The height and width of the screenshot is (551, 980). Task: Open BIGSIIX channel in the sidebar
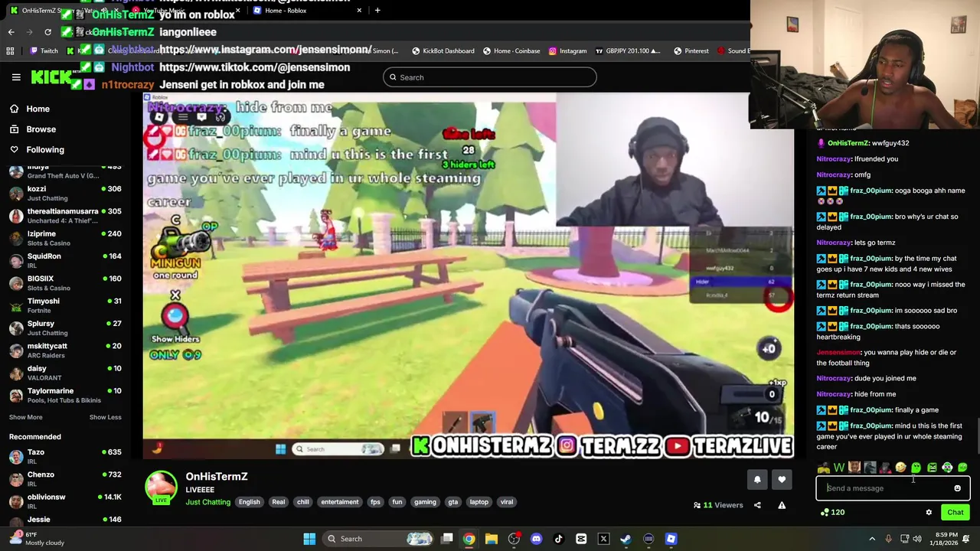tap(64, 283)
